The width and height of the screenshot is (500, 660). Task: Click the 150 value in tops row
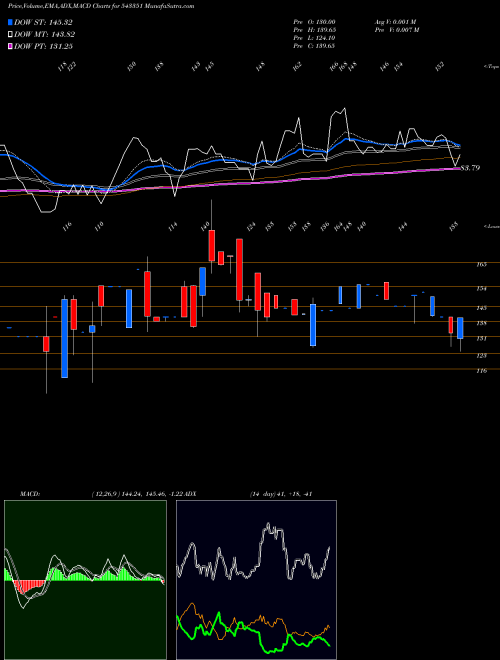(132, 67)
